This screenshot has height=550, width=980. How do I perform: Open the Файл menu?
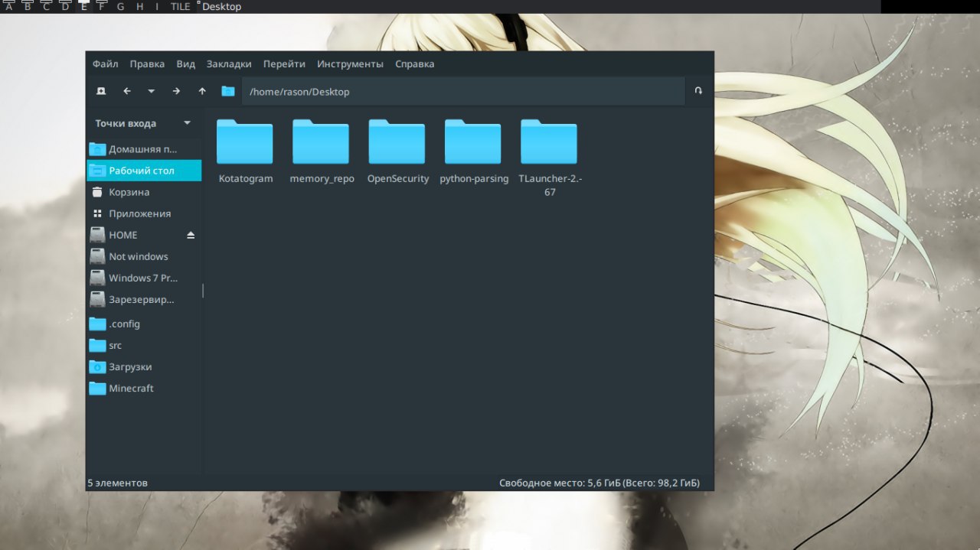[106, 64]
